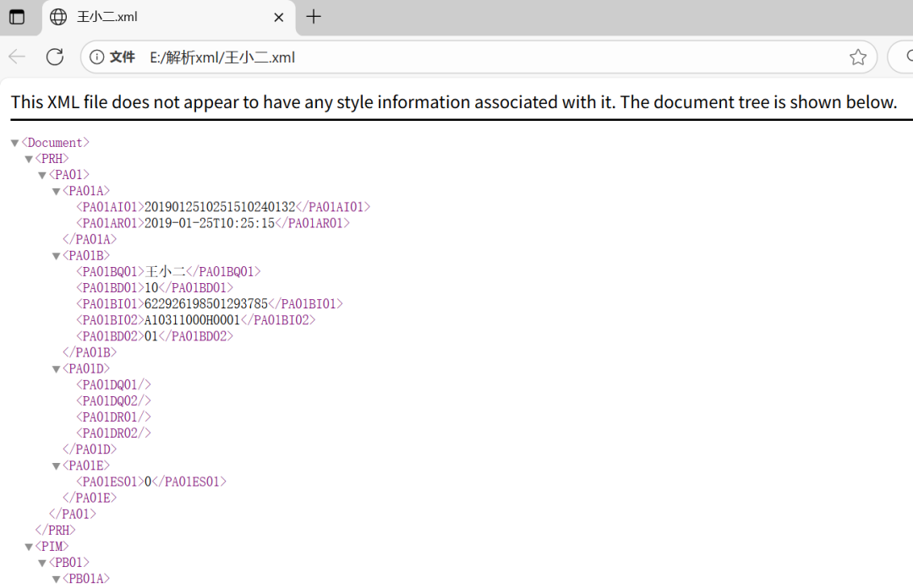Collapse the PIM node
The image size is (913, 588).
pos(29,547)
